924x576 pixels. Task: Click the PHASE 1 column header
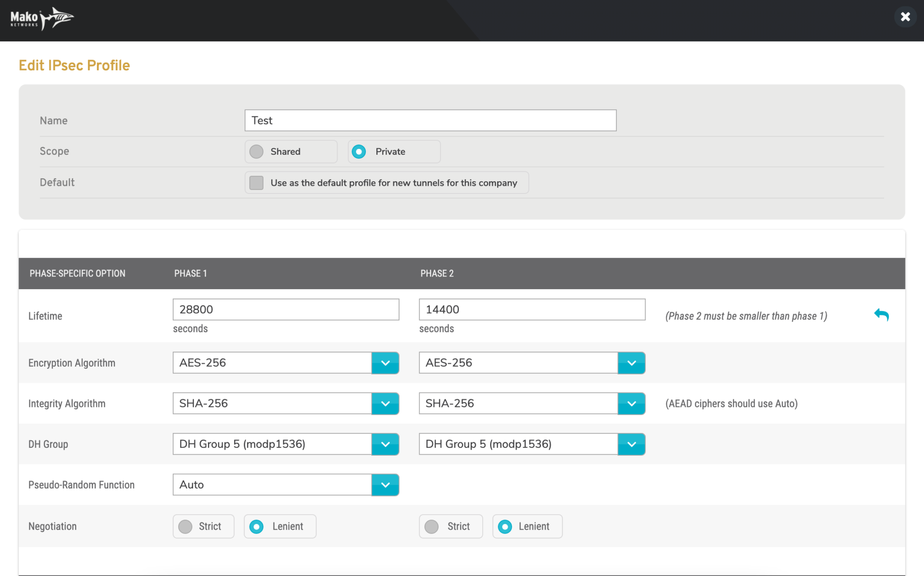click(x=191, y=273)
